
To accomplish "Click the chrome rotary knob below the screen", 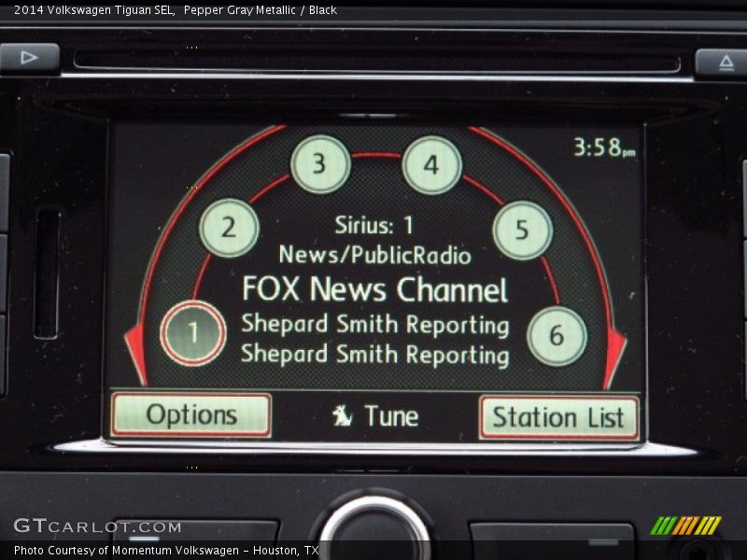I will (x=376, y=528).
